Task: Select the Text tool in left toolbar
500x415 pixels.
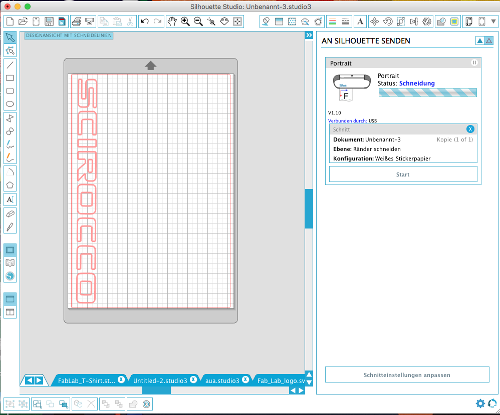Action: point(10,200)
